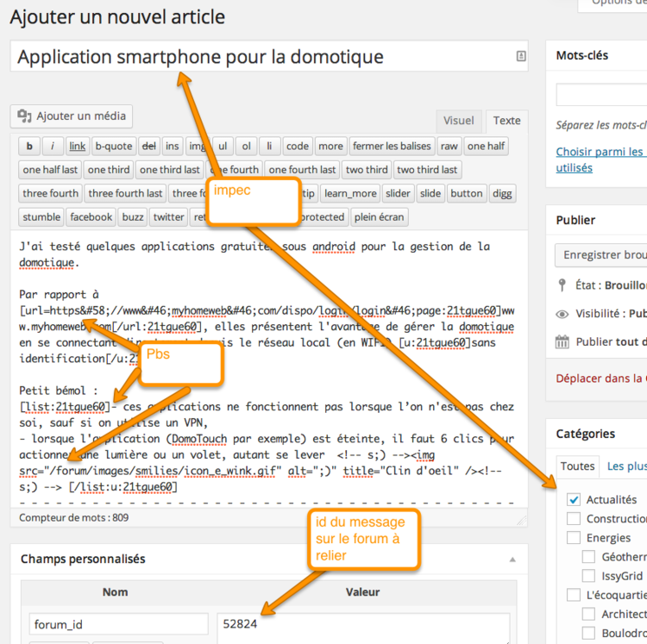The image size is (647, 644).
Task: Click the facebook shortcode button
Action: point(91,217)
